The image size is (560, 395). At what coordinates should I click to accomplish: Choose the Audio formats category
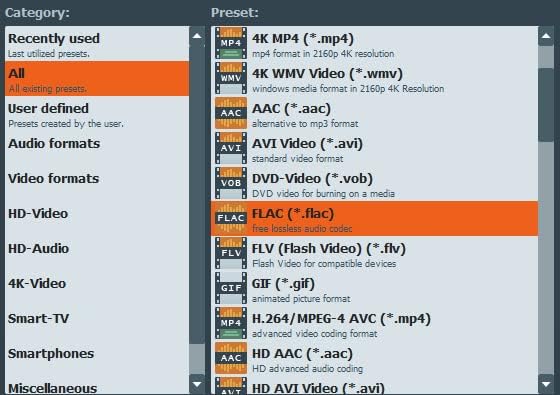pyautogui.click(x=97, y=149)
